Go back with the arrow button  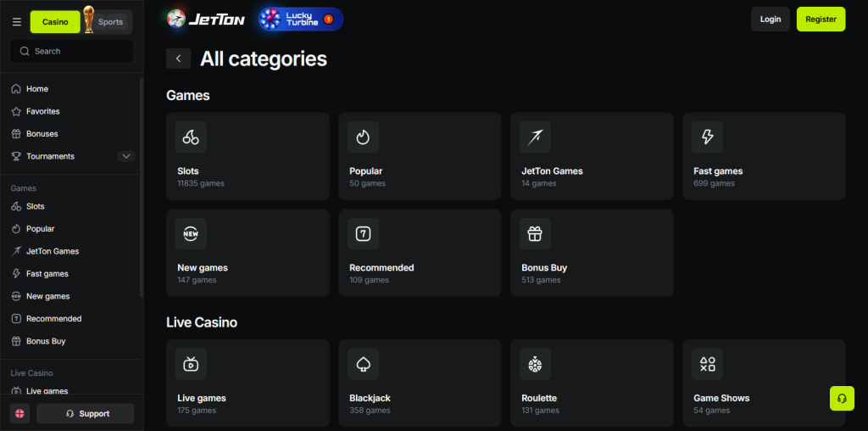pyautogui.click(x=178, y=59)
